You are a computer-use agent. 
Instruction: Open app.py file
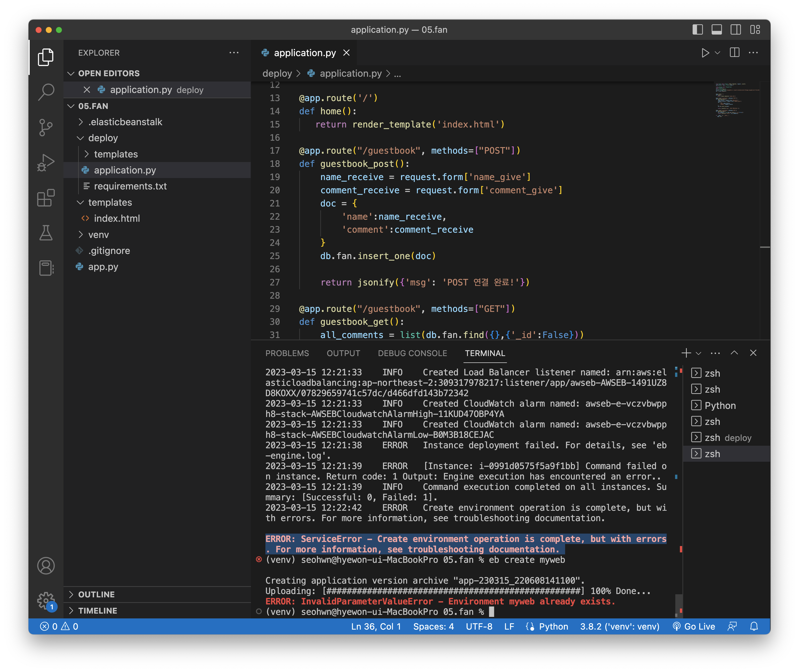click(x=157, y=267)
